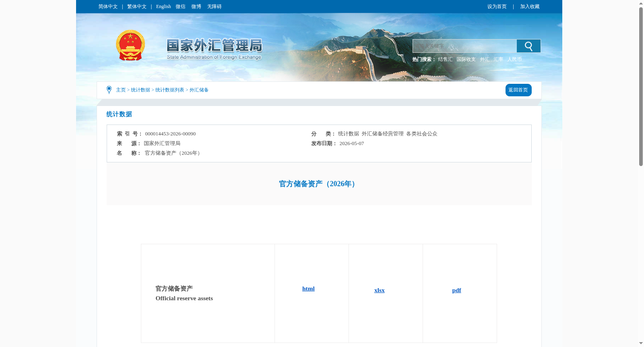Screen dimensions: 644x347
Task: Switch to 简体中文 language
Action: 108,6
